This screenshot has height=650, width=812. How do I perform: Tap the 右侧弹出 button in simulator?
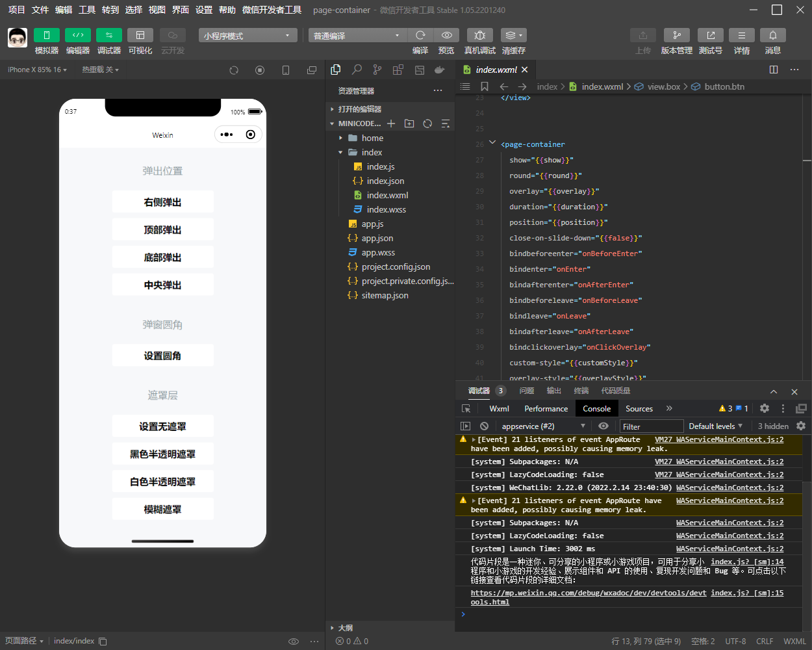click(x=162, y=202)
